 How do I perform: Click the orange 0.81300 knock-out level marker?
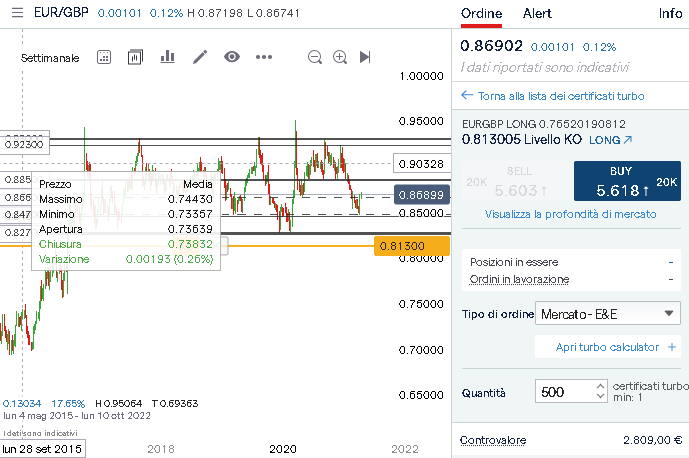(x=411, y=246)
